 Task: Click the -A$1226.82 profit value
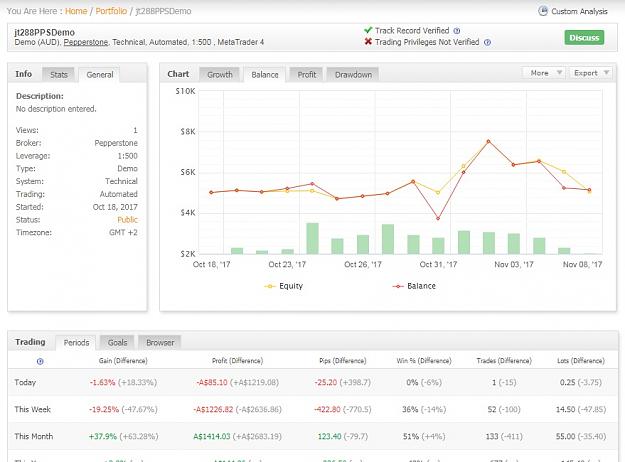tap(213, 409)
